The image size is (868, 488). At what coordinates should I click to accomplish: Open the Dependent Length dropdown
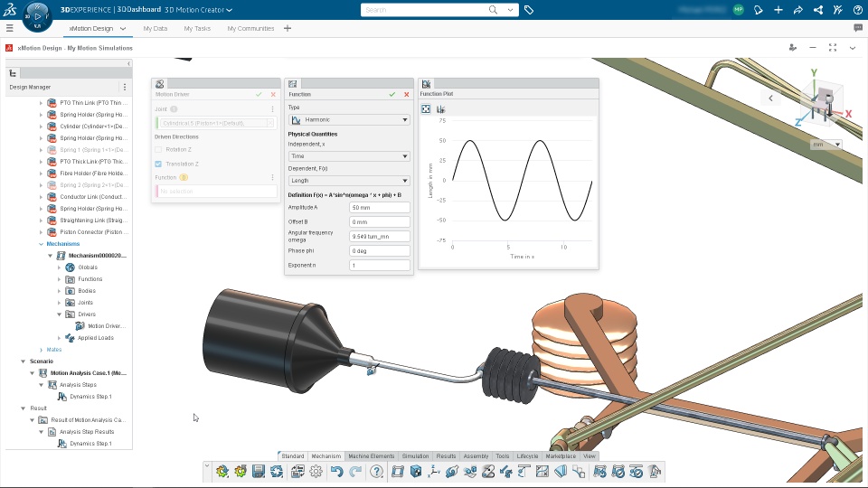[349, 181]
